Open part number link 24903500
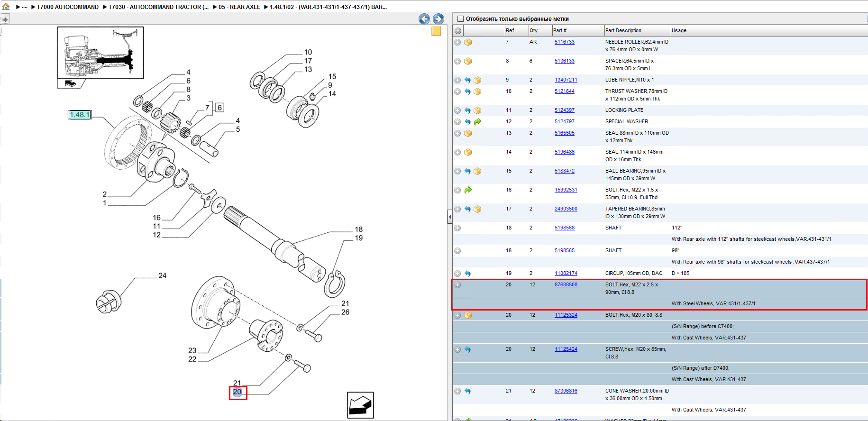This screenshot has width=868, height=421. pyautogui.click(x=566, y=209)
